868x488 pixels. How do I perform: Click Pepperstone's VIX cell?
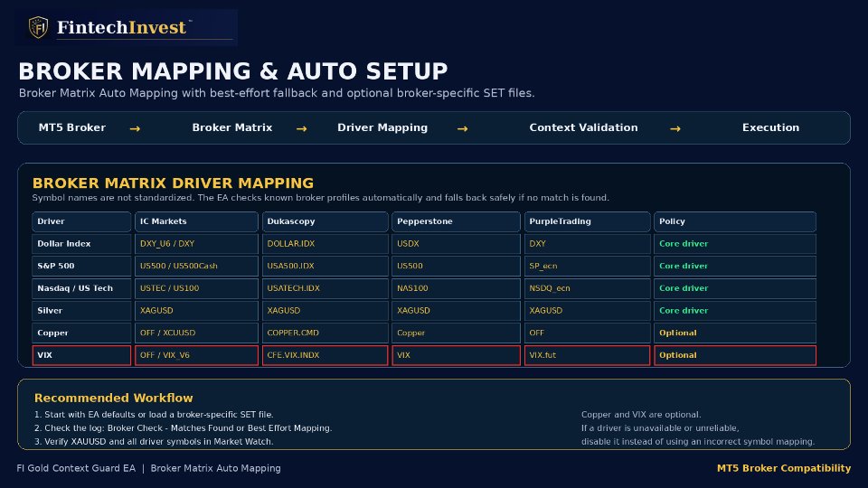[x=456, y=355]
